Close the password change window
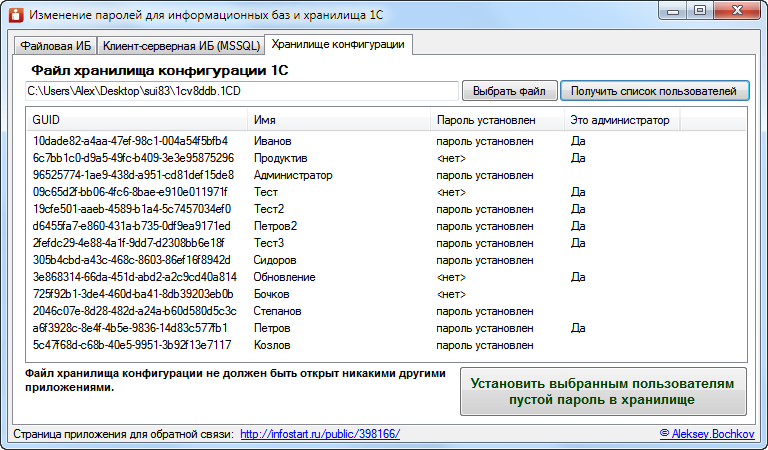 (x=737, y=11)
